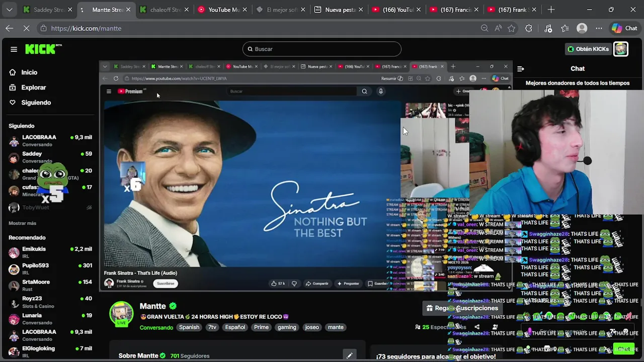Like the Frank Sinatra video
644x362 pixels.
278,284
